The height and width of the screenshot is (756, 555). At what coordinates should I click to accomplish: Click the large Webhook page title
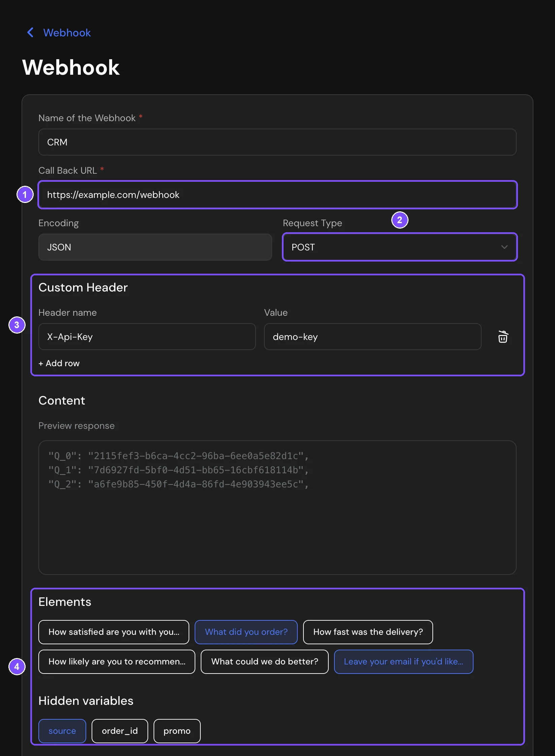coord(71,67)
